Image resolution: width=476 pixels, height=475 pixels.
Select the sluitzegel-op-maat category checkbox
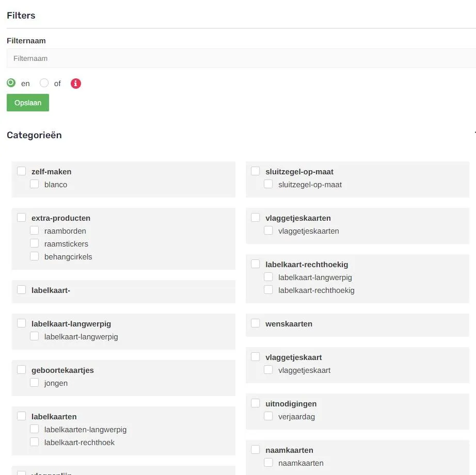coord(255,171)
